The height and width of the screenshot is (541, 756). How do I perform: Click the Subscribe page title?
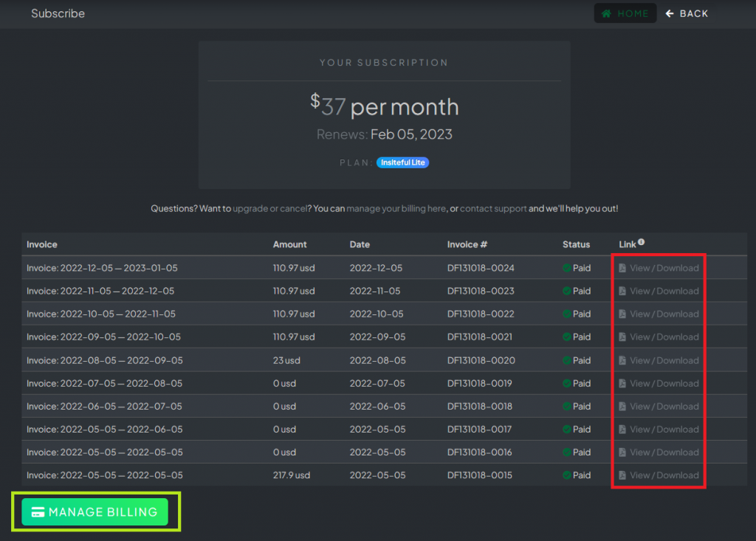[x=58, y=13]
